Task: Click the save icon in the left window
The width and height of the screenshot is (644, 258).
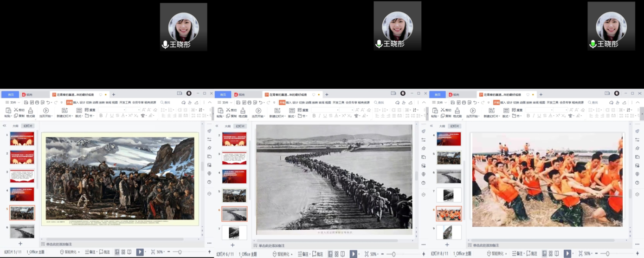Action: coord(26,102)
